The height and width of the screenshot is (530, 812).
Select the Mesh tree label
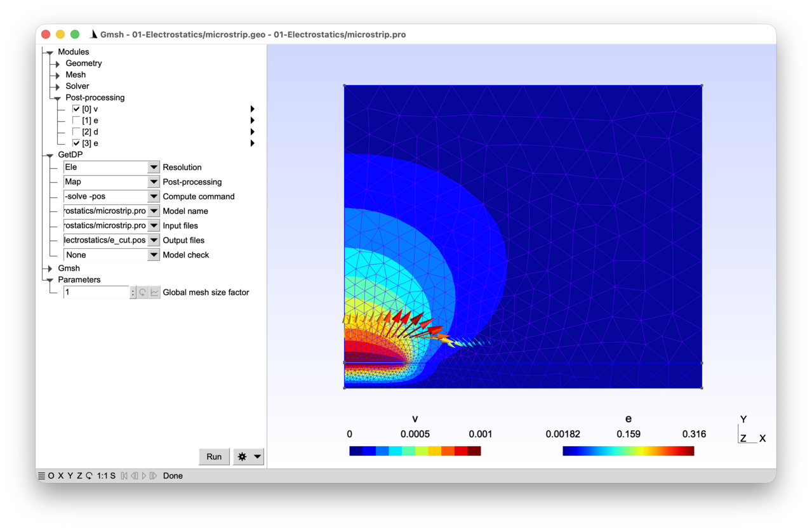coord(76,75)
